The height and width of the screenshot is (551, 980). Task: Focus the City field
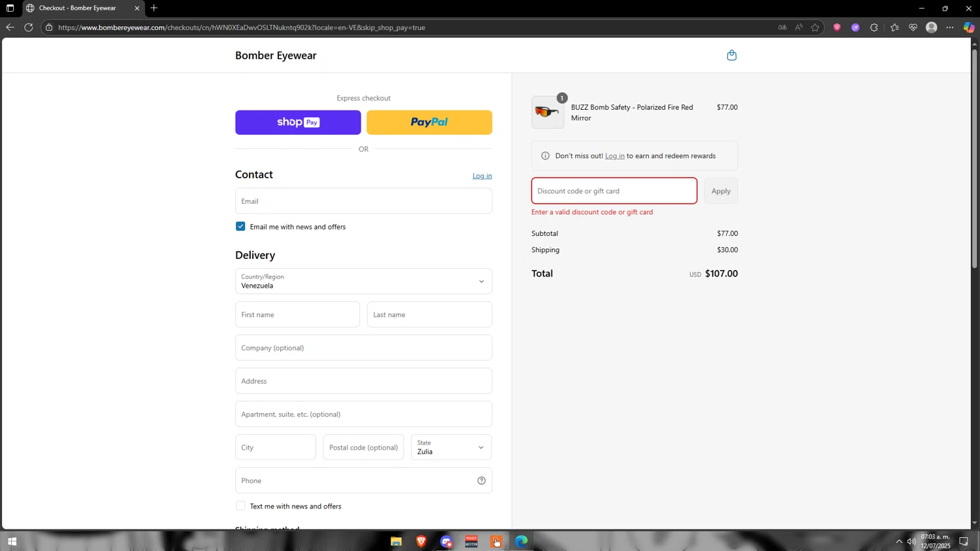pos(275,448)
